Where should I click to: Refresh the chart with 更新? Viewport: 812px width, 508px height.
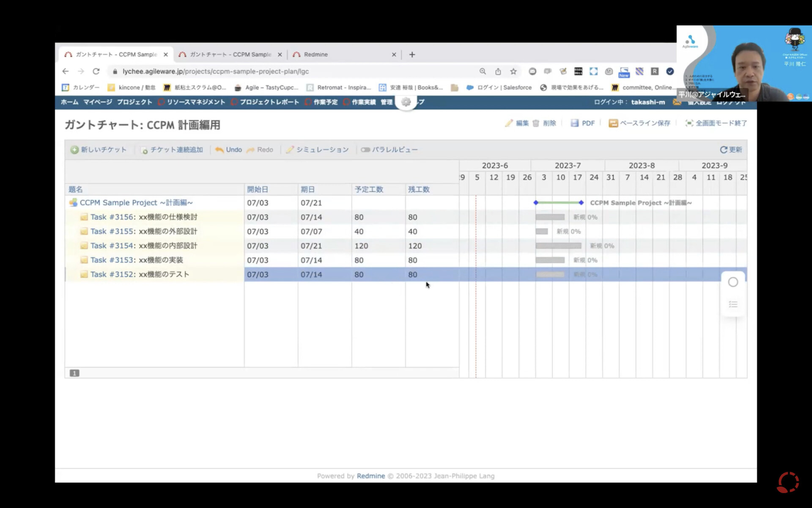pos(731,149)
